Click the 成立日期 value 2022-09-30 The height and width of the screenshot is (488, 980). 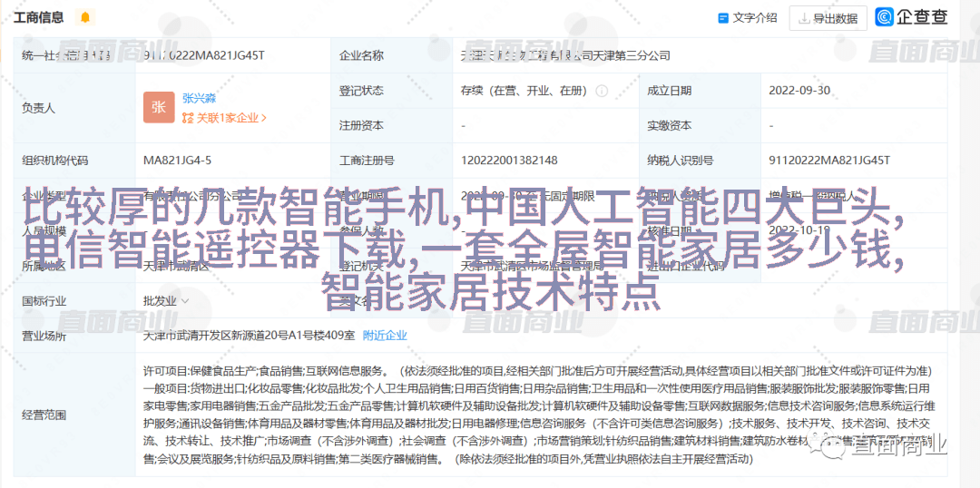click(799, 91)
